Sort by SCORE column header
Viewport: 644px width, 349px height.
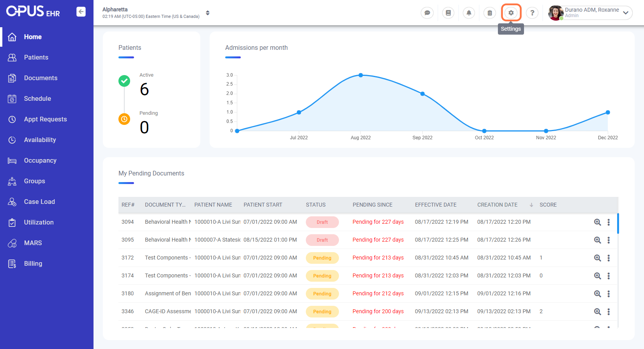pyautogui.click(x=548, y=205)
